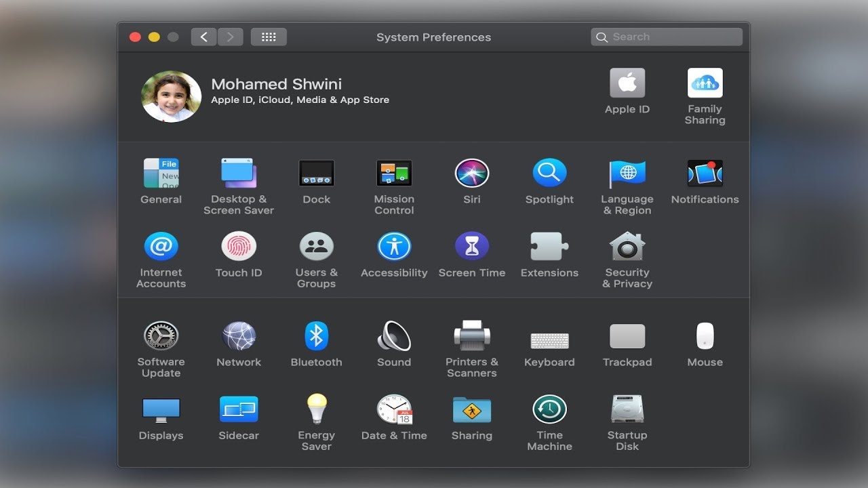Click the Mohamed Shwini account name
Image resolution: width=868 pixels, height=488 pixels.
click(276, 84)
